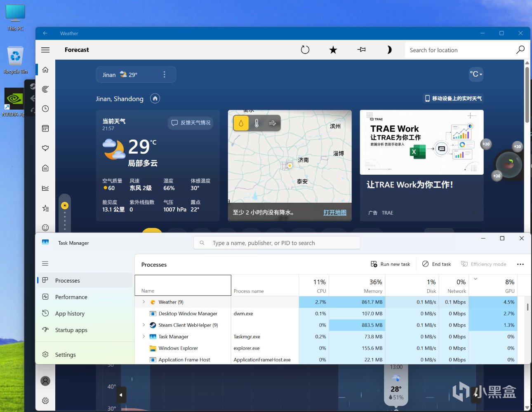Open Favorites star-list icon in Weather sidebar

pos(45,208)
